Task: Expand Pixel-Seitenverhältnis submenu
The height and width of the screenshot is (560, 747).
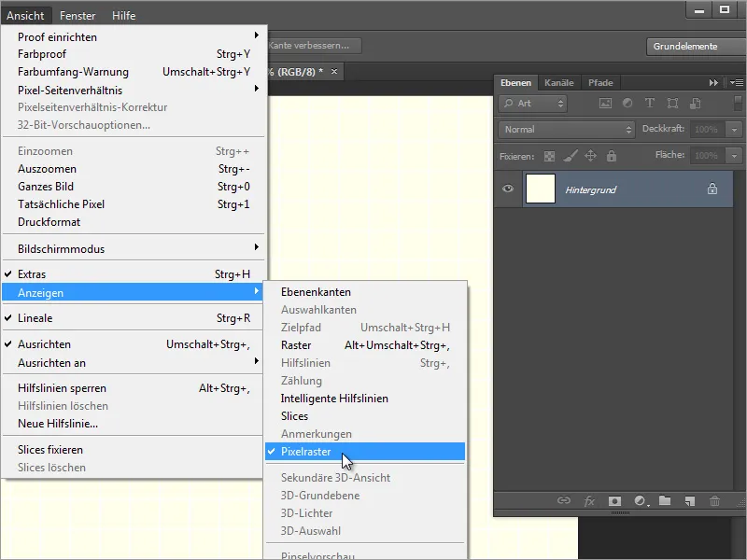Action: pos(134,90)
